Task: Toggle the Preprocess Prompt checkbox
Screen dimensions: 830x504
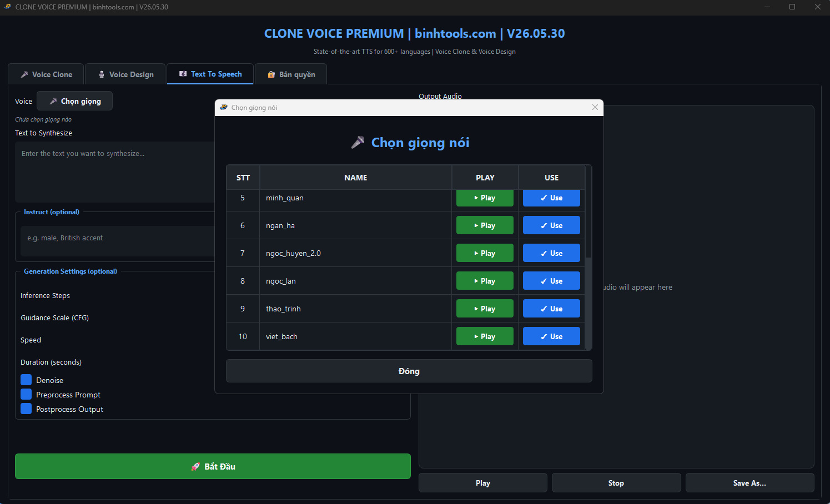Action: click(x=26, y=394)
